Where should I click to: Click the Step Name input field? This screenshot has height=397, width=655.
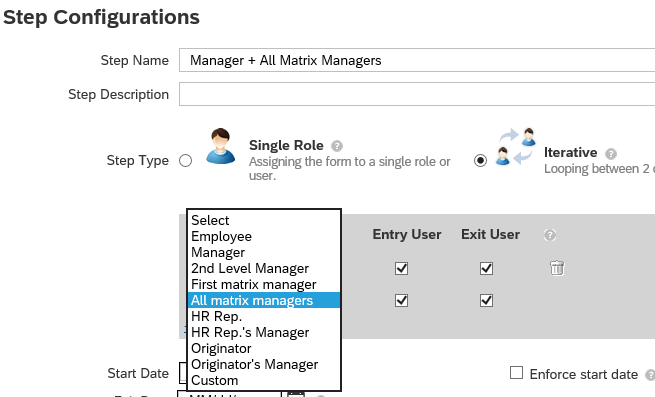[x=417, y=60]
